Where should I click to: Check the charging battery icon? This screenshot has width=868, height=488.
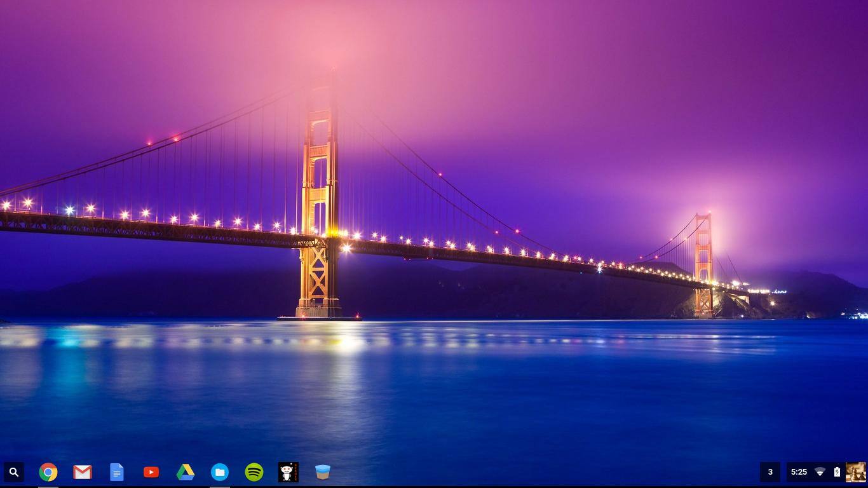click(x=837, y=472)
